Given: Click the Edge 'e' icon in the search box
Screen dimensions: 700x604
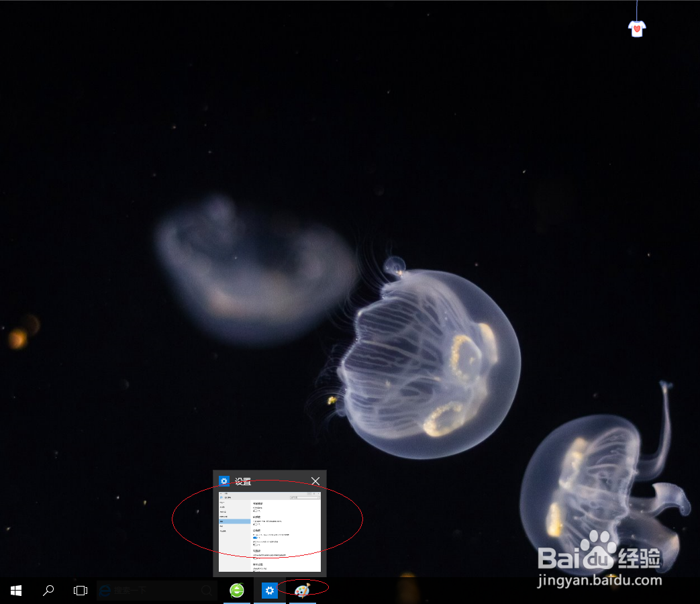Looking at the screenshot, I should pyautogui.click(x=107, y=591).
